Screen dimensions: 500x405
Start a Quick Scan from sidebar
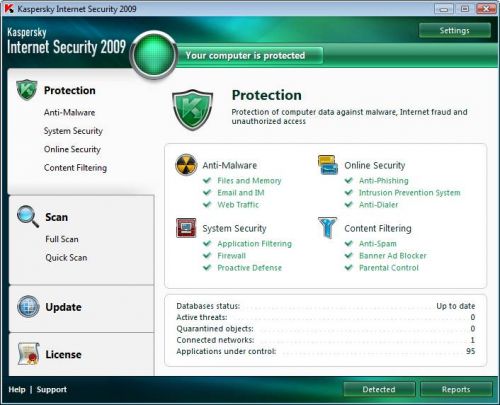(66, 258)
